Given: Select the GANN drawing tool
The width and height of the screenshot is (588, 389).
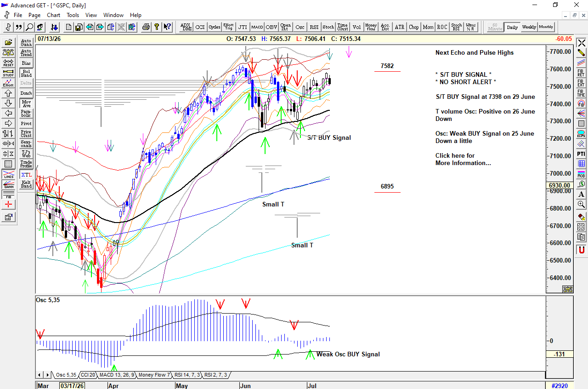Looking at the screenshot, I should (8, 185).
